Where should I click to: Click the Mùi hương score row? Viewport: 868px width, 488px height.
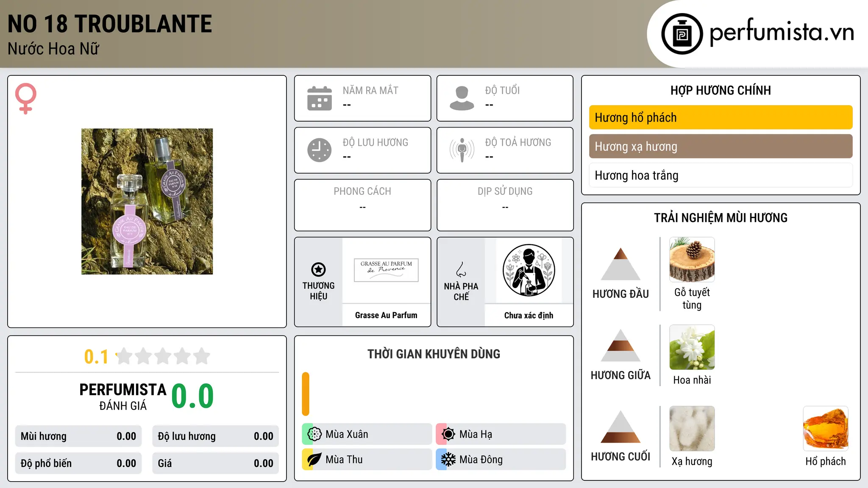(78, 436)
